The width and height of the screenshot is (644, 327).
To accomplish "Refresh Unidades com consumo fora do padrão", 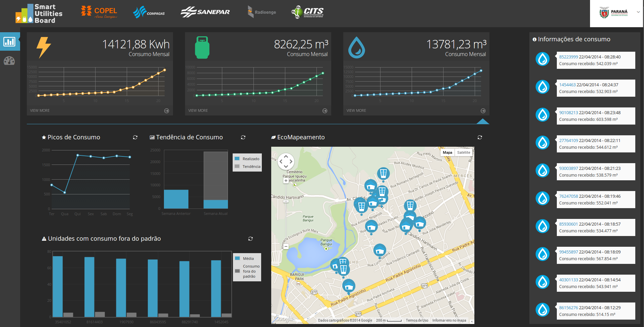I will (250, 239).
